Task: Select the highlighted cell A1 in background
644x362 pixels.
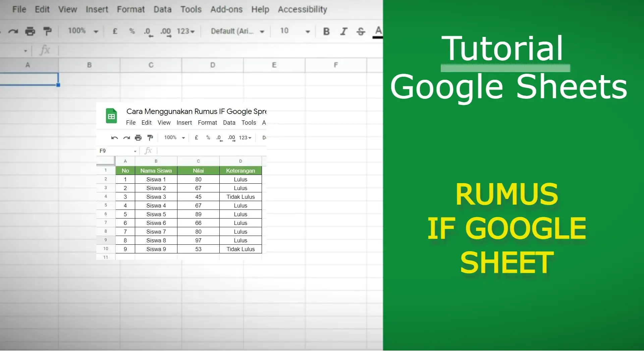Action: tap(29, 79)
